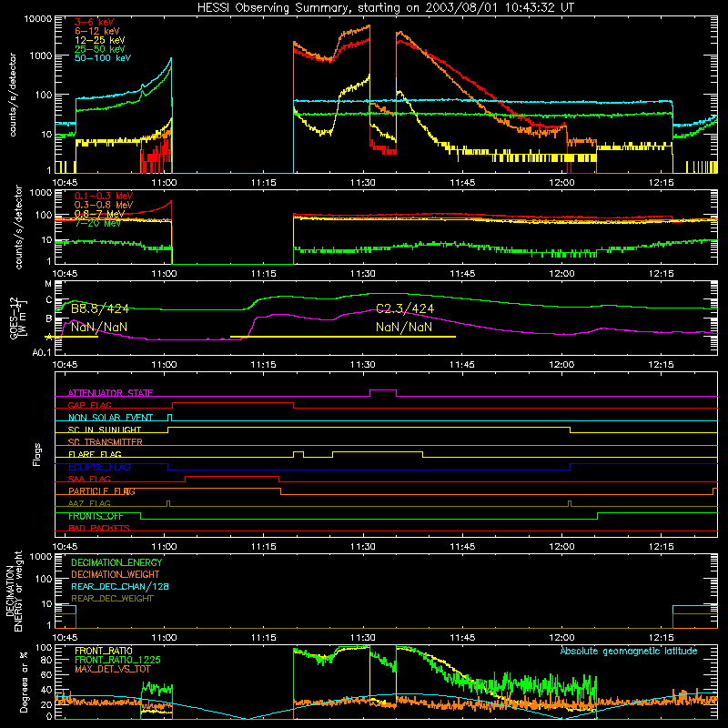Click the 0.1-0.3 MeV legend label
The width and height of the screenshot is (728, 728).
coord(104,196)
